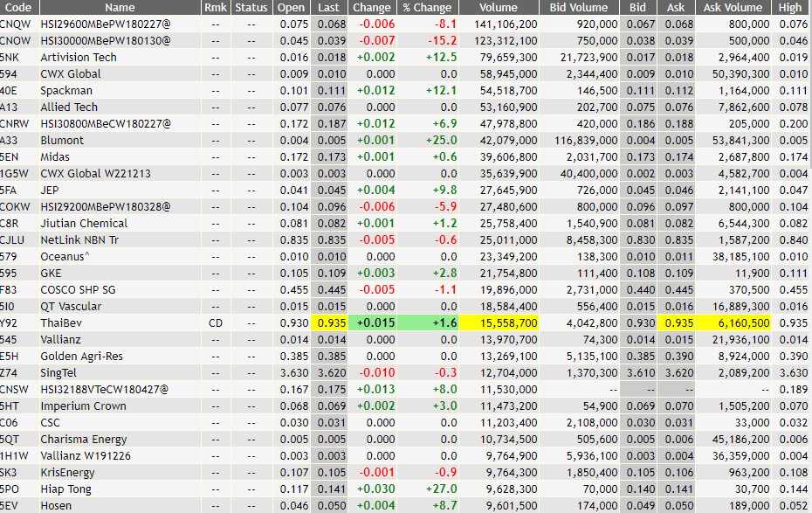Select the HSI30000MBePW180130@ row name
812x513 pixels.
pos(105,40)
